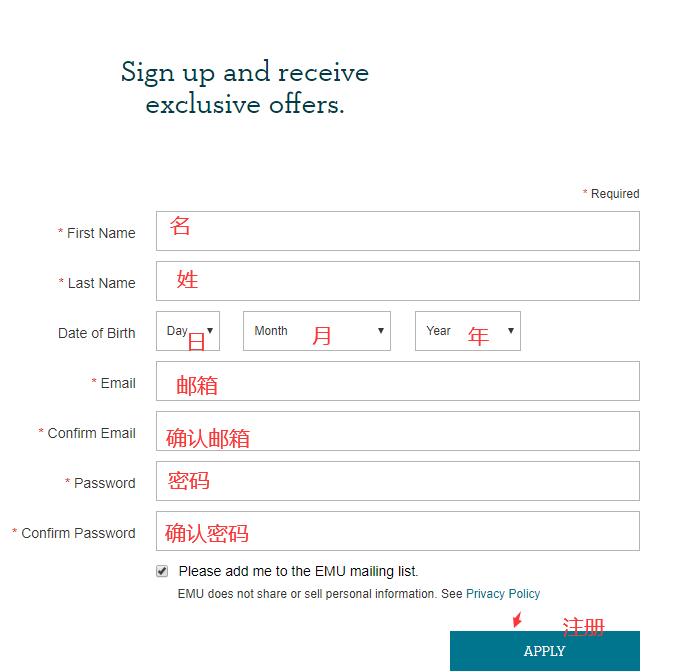The image size is (681, 672).
Task: Uncheck the EMU mailing list checkbox
Action: 162,571
